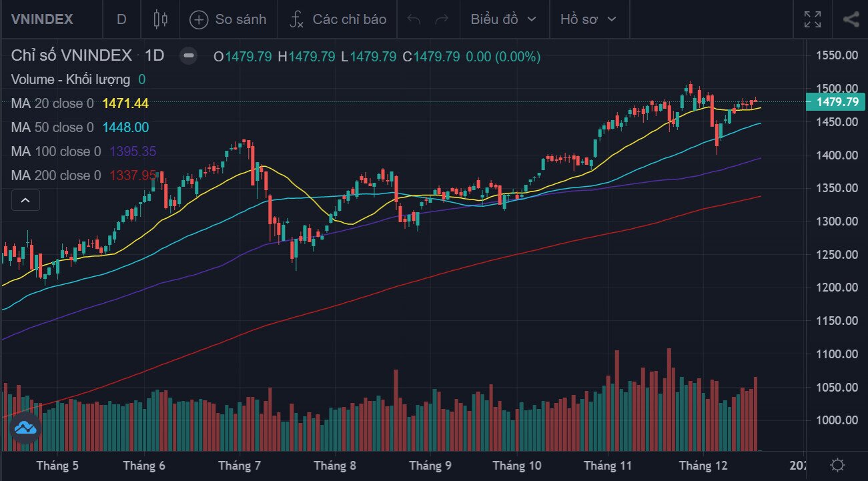Viewport: 868px width, 481px height.
Task: Click the Chỉ số VNINDEX chart title
Action: click(x=72, y=56)
